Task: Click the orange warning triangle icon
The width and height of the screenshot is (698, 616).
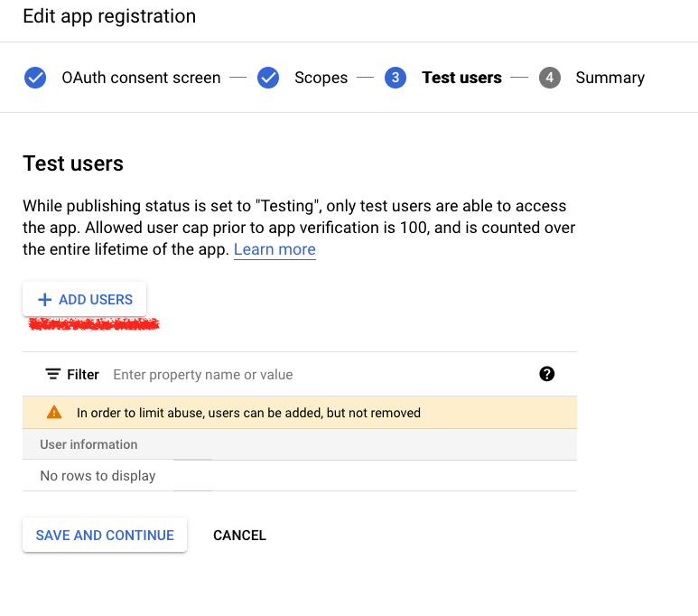Action: click(x=54, y=413)
